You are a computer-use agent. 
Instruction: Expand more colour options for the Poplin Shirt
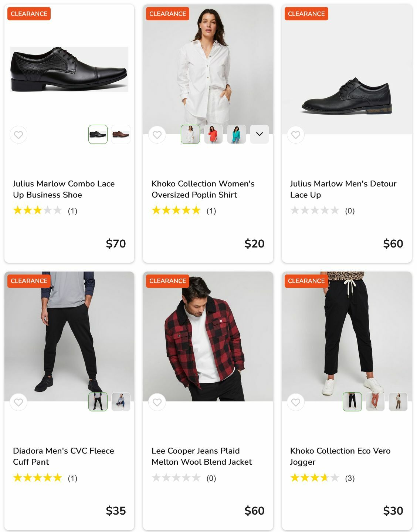[259, 134]
